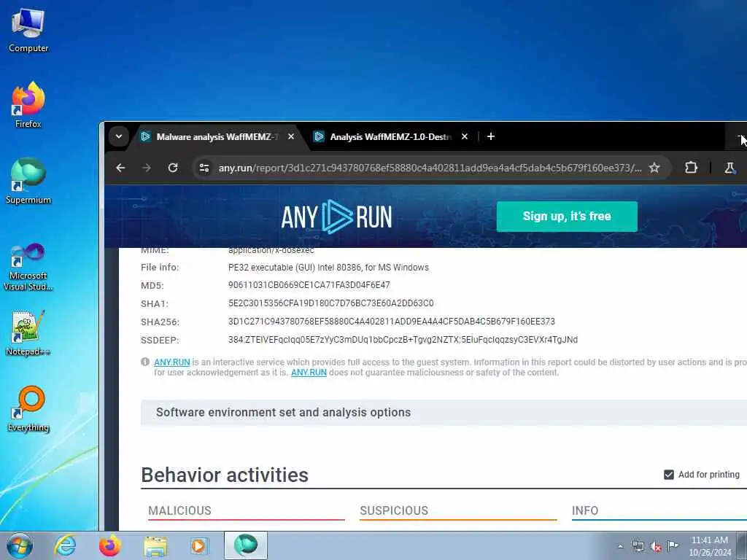Viewport: 747px width, 560px height.
Task: Open Windows Media Player from the taskbar
Action: point(199,545)
